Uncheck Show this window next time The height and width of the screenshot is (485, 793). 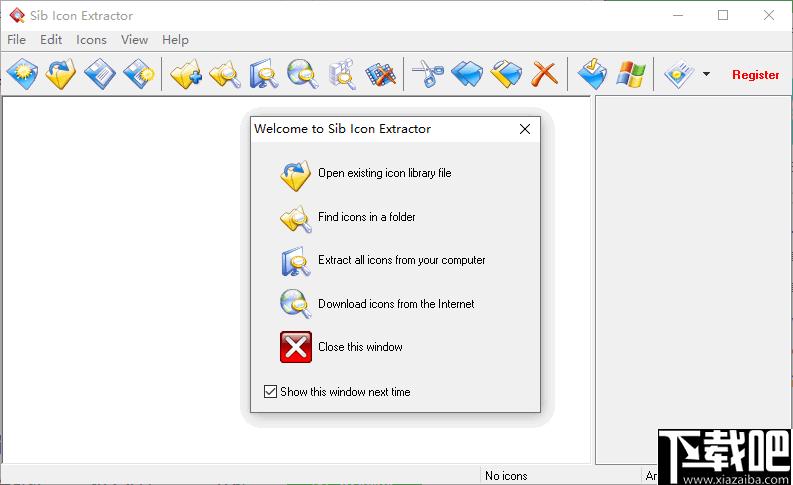point(270,391)
